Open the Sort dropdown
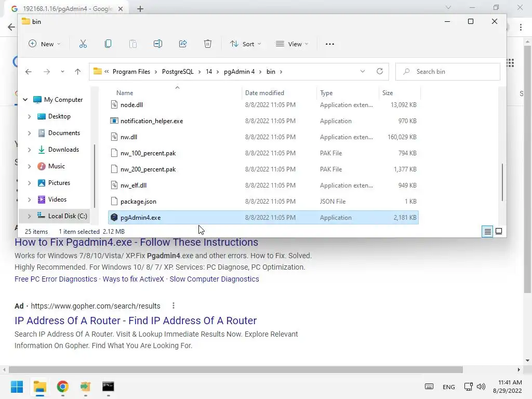 point(246,44)
